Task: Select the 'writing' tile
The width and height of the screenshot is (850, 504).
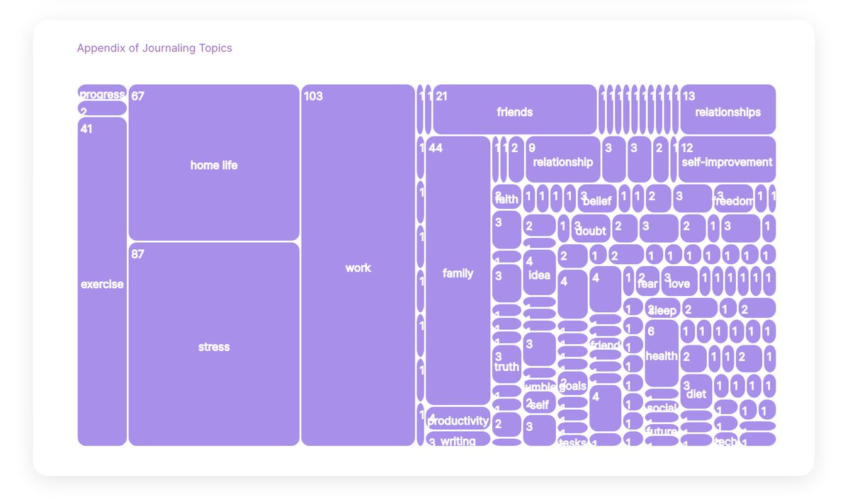Action: click(458, 439)
